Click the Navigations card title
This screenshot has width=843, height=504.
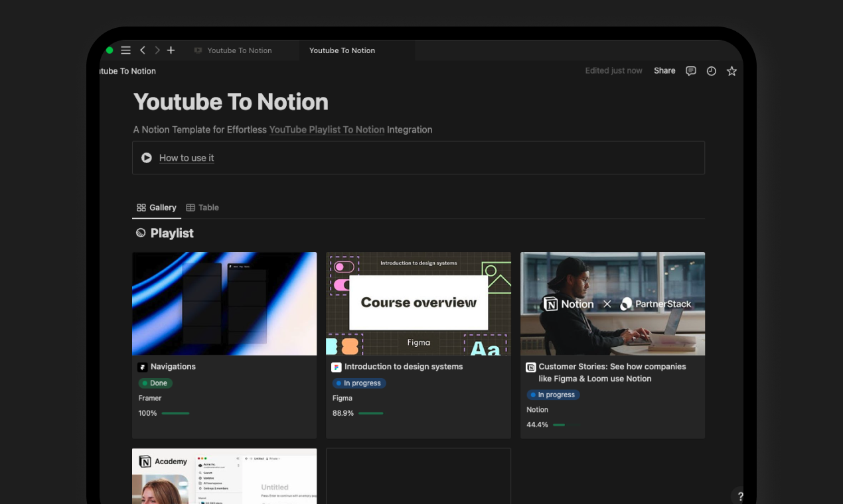[173, 367]
